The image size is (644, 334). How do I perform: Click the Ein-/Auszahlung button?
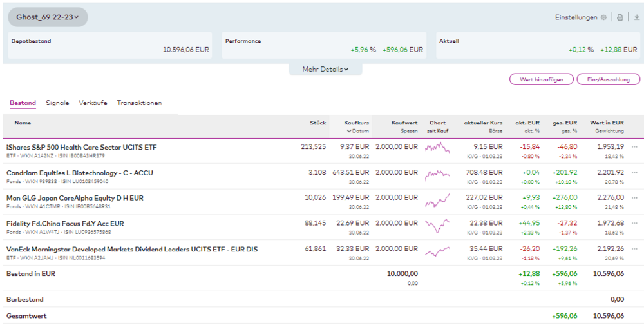pos(608,79)
